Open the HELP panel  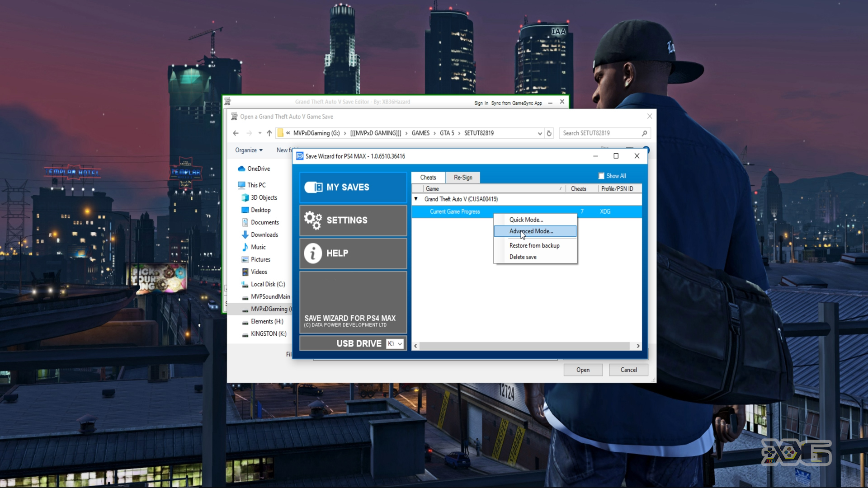[352, 253]
